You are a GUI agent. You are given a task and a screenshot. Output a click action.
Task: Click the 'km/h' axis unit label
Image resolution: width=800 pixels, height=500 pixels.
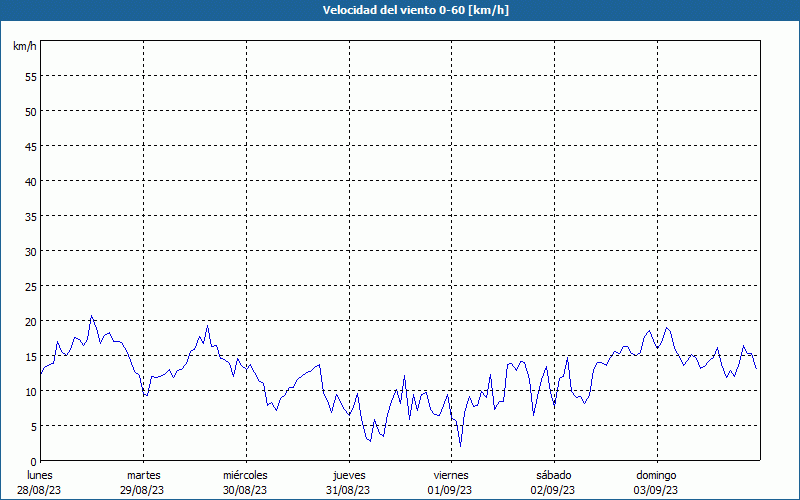tap(24, 46)
